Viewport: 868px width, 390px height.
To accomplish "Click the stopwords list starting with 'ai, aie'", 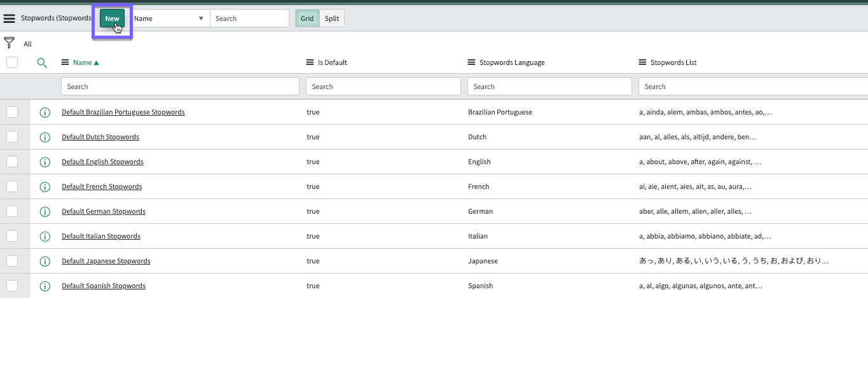I will (695, 186).
